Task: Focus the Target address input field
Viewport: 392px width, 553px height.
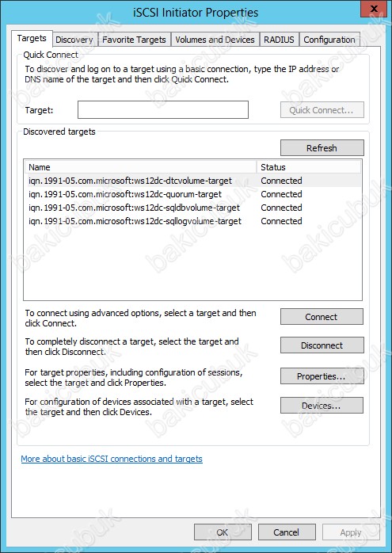Action: point(163,109)
